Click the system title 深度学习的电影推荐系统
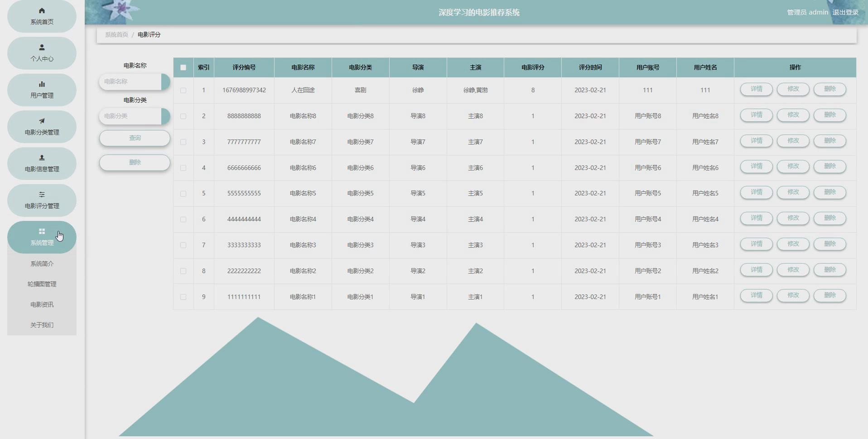This screenshot has width=868, height=439. [479, 12]
